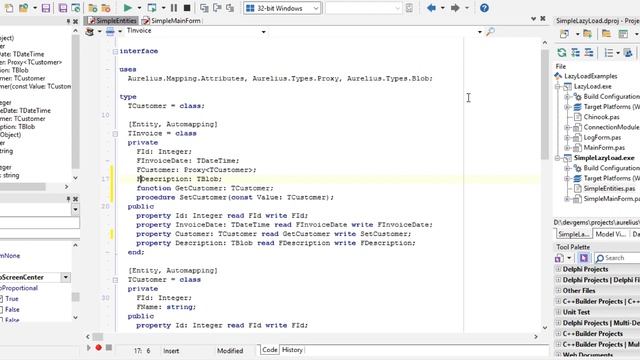
Task: Click the navigation toolbar sections icon
Action: point(110,31)
